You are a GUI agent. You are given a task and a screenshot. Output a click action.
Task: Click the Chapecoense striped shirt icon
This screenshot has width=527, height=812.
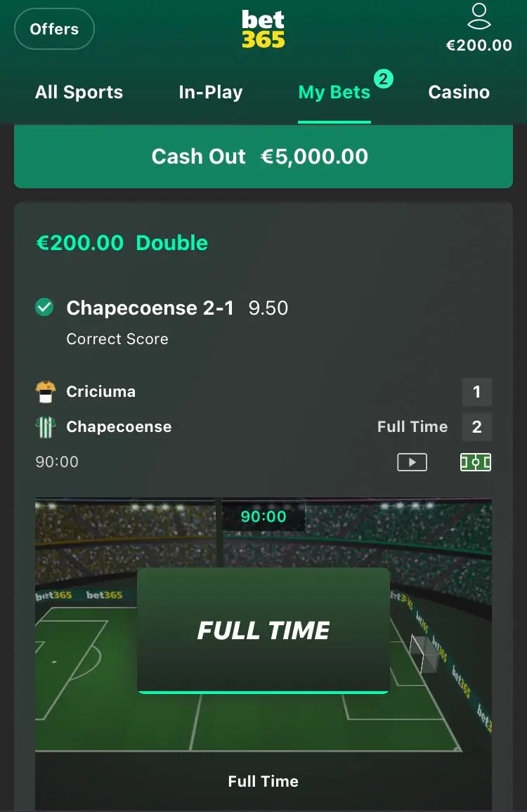point(45,427)
